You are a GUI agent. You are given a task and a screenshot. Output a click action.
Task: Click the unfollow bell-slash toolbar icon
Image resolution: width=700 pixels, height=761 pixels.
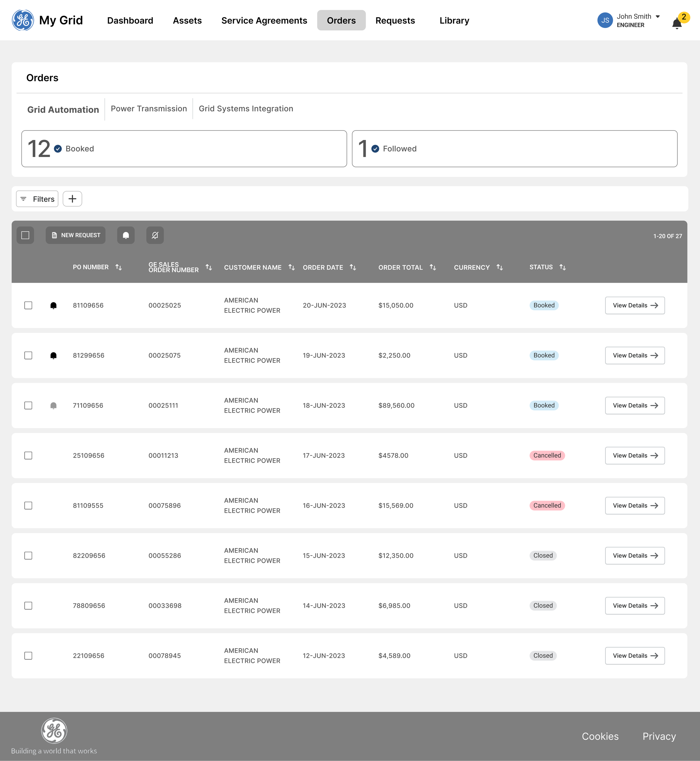pos(155,235)
